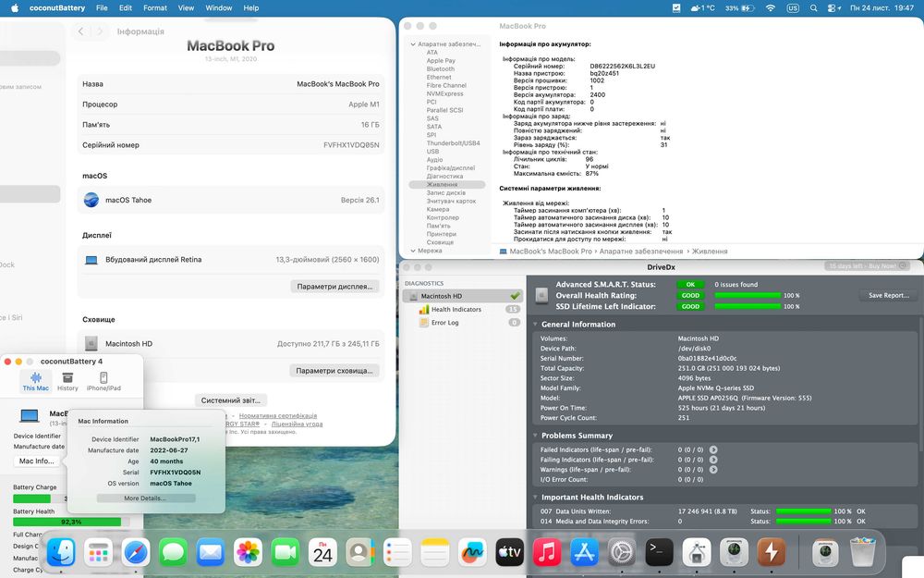924x578 pixels.
Task: Open the Wi-Fi menu bar icon
Action: coord(771,8)
